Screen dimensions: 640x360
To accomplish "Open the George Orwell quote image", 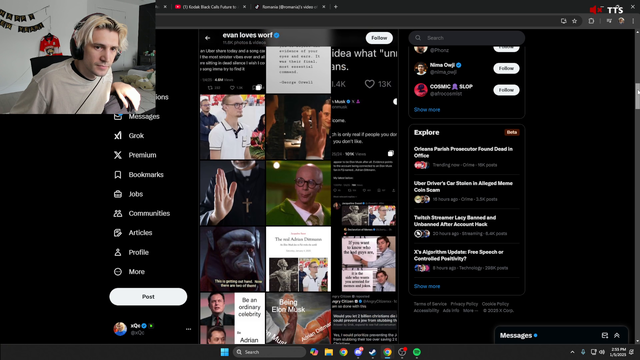I will [x=298, y=69].
